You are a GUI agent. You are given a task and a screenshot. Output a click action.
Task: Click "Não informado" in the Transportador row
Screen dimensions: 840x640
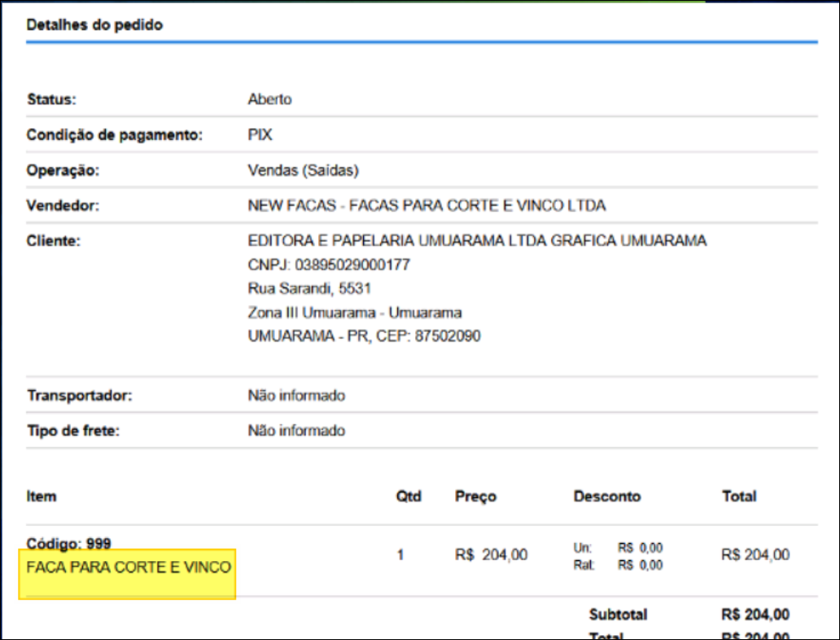(296, 396)
